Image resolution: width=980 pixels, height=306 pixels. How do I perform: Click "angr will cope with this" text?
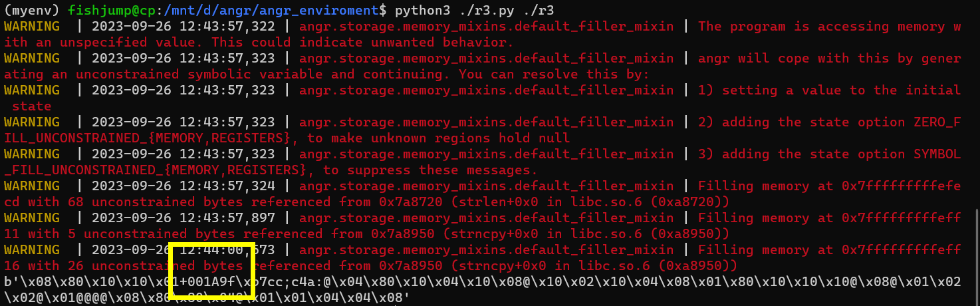793,59
